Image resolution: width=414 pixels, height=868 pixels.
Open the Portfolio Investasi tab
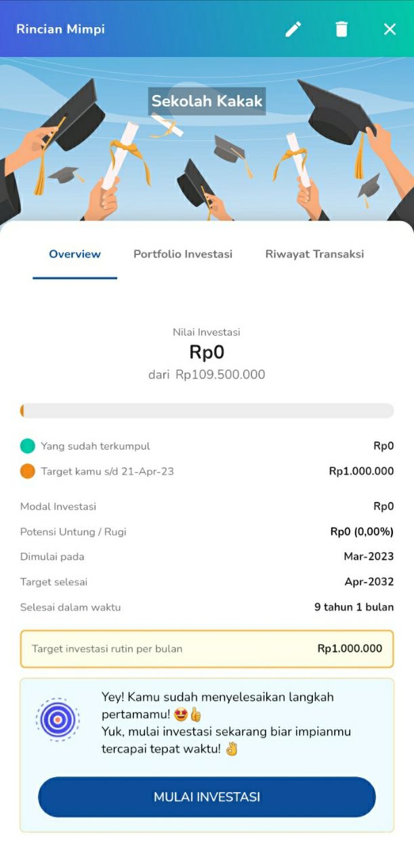(x=183, y=254)
